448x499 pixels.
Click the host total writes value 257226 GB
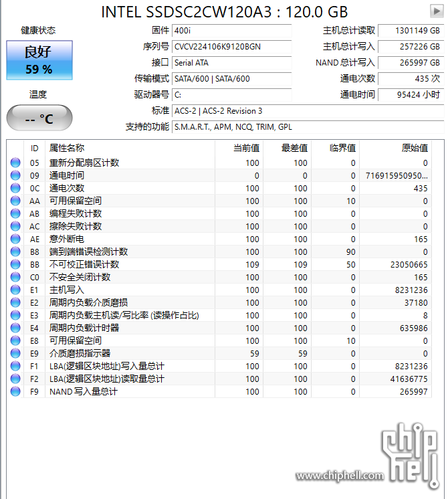tap(411, 46)
